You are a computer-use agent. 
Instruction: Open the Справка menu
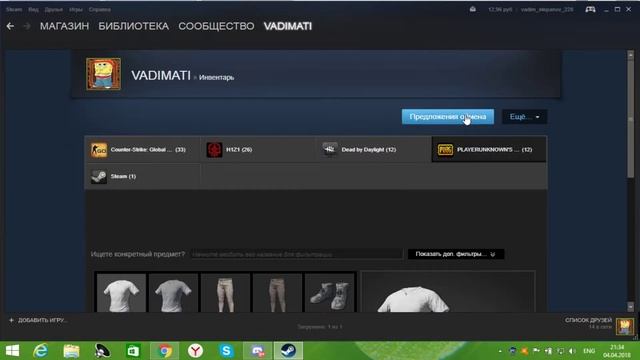tap(100, 9)
